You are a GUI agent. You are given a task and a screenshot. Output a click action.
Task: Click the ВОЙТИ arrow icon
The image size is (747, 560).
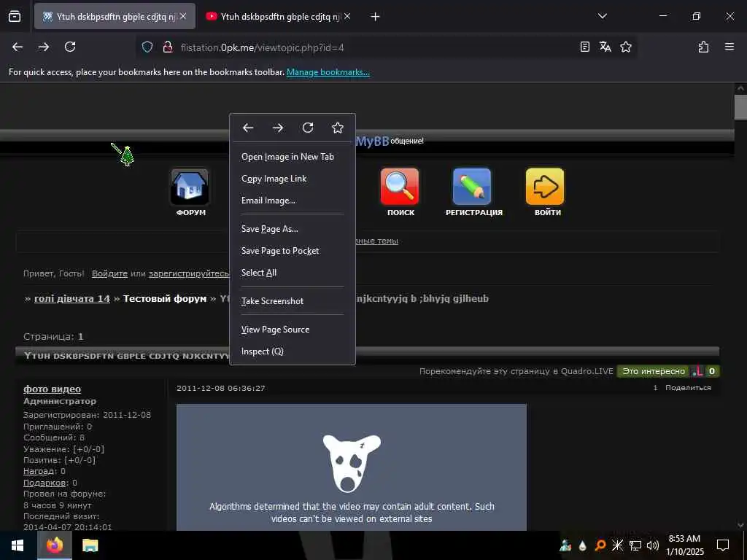point(545,187)
